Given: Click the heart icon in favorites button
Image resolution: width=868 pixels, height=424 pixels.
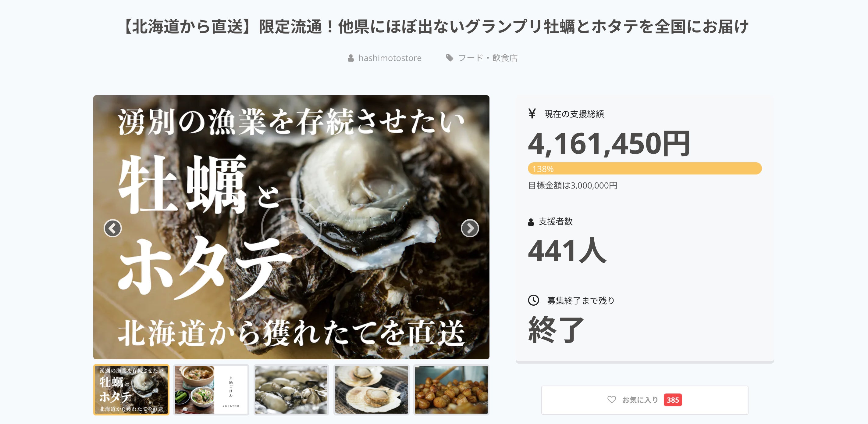Looking at the screenshot, I should point(612,400).
